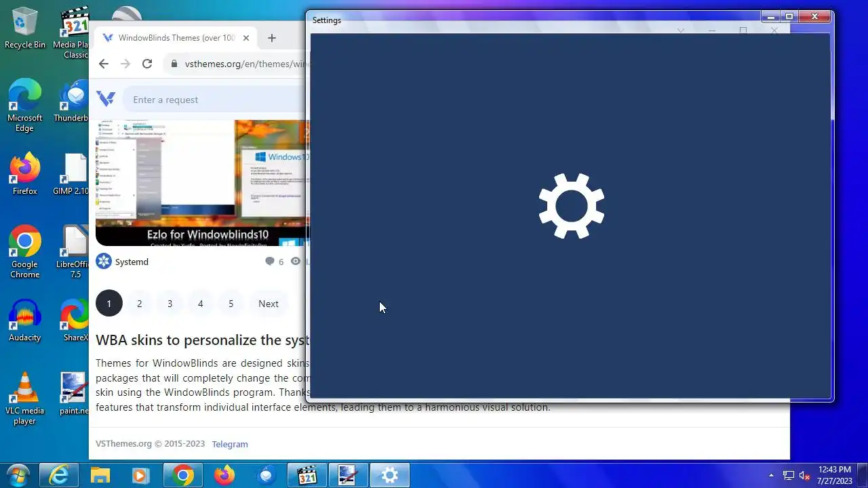This screenshot has width=868, height=488.
Task: Go to pagination page 2
Action: coord(139,304)
